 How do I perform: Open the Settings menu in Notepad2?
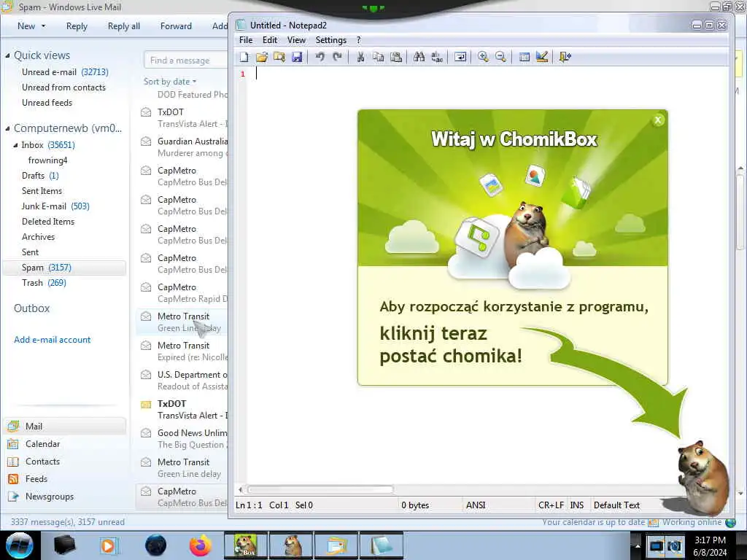(330, 40)
